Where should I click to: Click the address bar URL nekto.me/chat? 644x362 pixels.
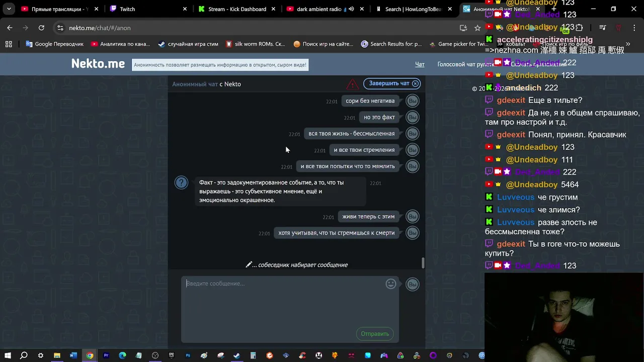[x=100, y=28]
